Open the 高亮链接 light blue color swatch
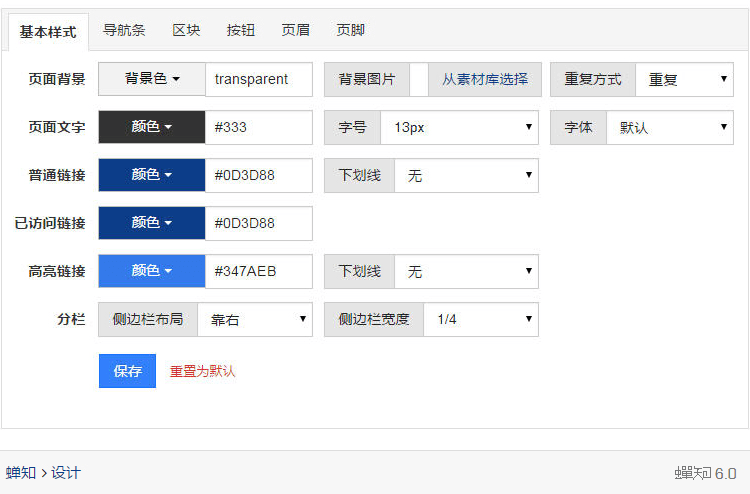 click(152, 271)
